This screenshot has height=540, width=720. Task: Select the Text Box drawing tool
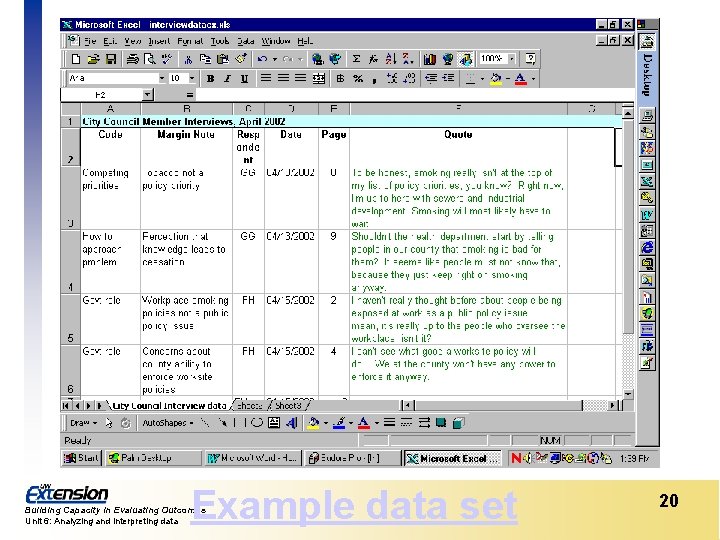coord(274,422)
